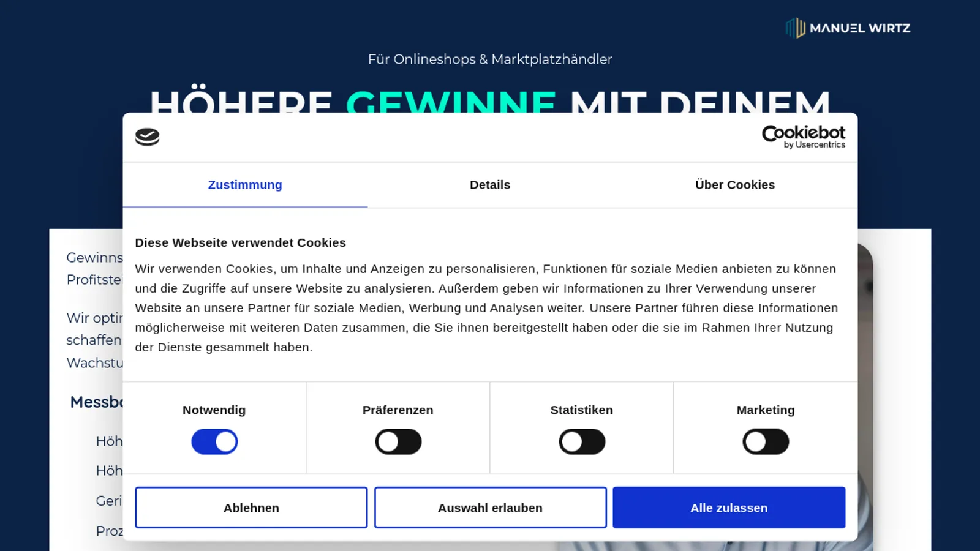The height and width of the screenshot is (551, 980).
Task: Enable the Statistiken cookies switch
Action: pyautogui.click(x=582, y=441)
